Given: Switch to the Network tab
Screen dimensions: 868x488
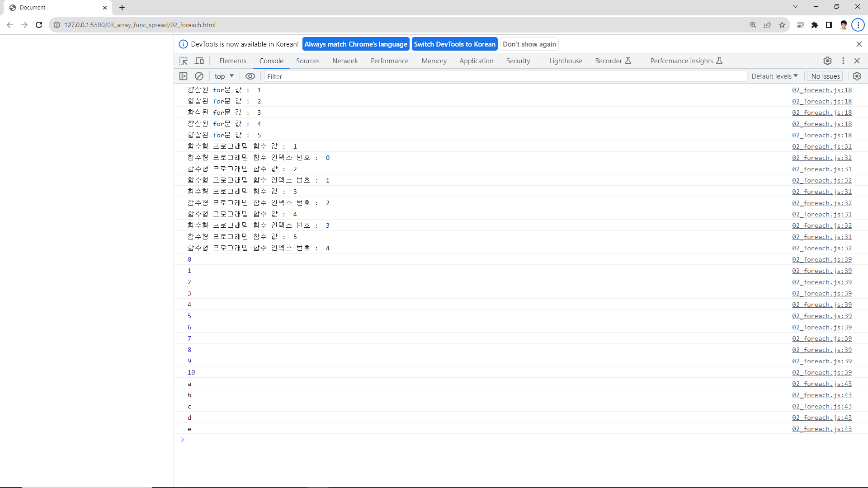Looking at the screenshot, I should click(x=345, y=61).
